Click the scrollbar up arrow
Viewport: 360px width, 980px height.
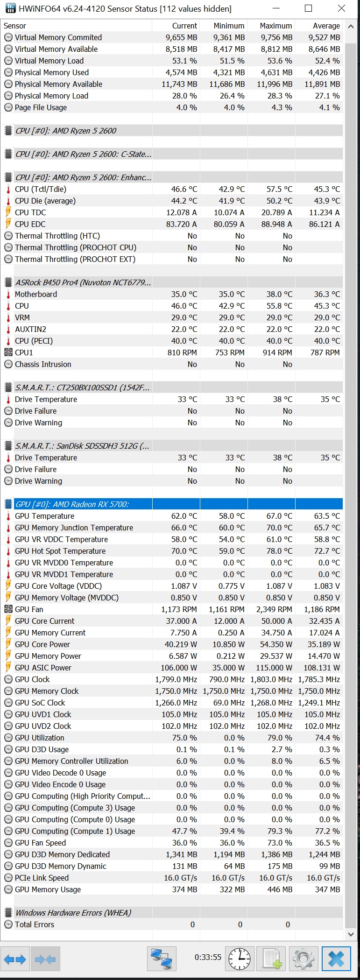(351, 26)
